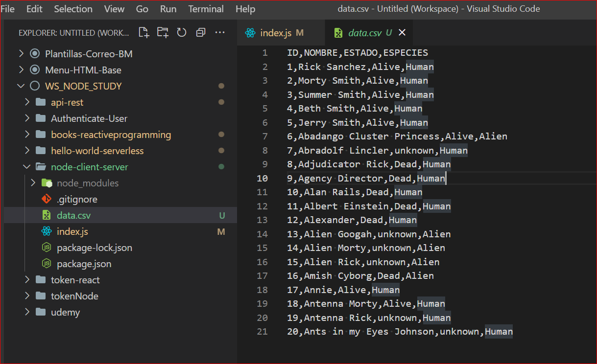The width and height of the screenshot is (597, 364).
Task: Click the root circle icon of WS_NODE_STUDY
Action: 34,86
